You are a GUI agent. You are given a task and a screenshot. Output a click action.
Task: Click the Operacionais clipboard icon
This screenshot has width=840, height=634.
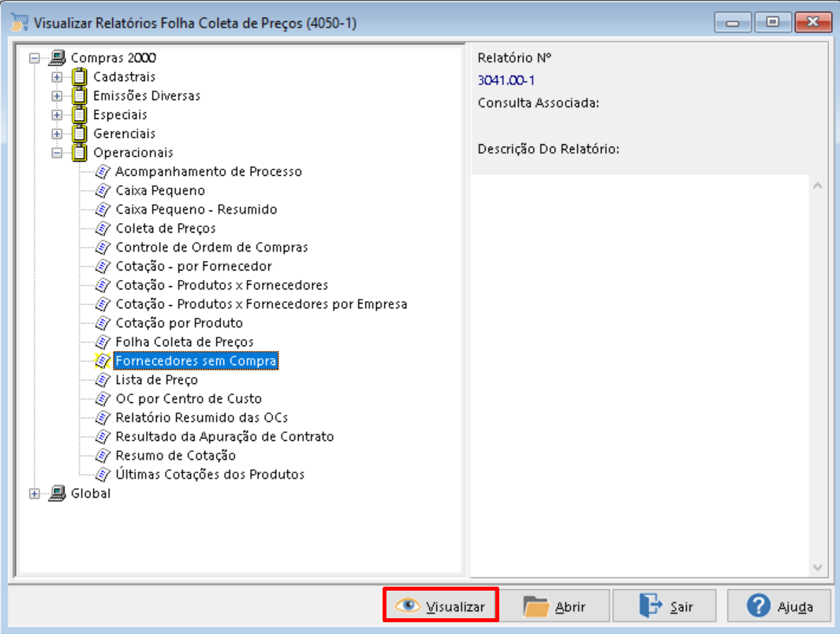point(80,153)
